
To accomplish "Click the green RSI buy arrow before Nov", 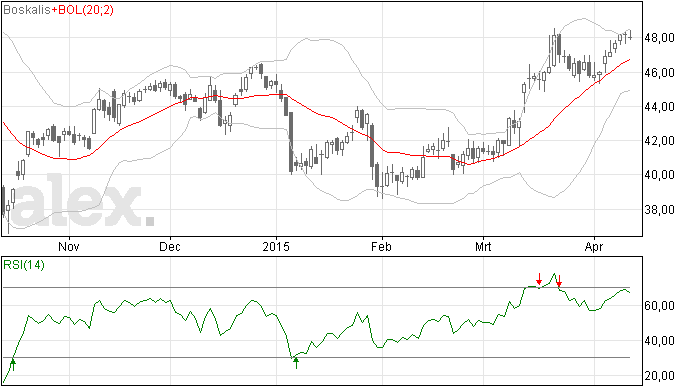I will click(13, 365).
